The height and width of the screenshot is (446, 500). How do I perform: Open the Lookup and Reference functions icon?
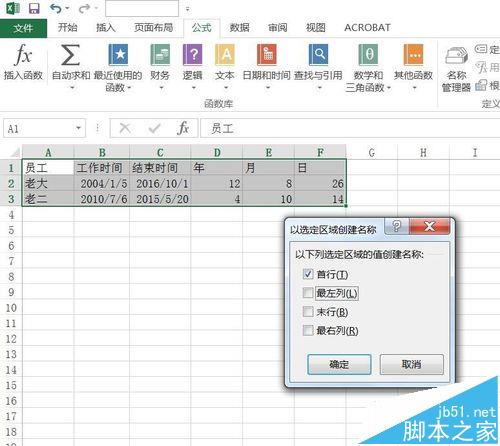(x=318, y=55)
